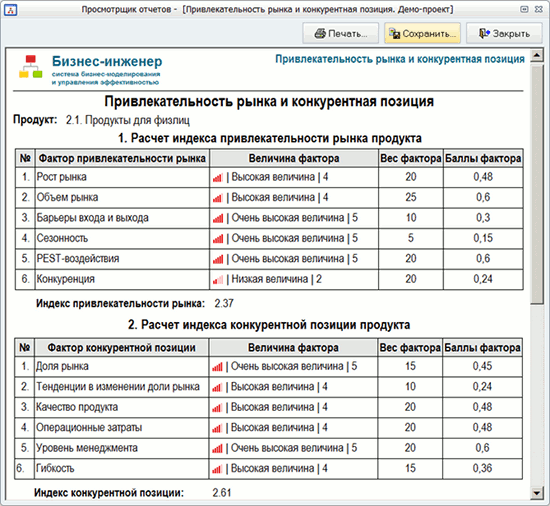Click the Операционные затраты cell
550x506 pixels.
[122, 427]
